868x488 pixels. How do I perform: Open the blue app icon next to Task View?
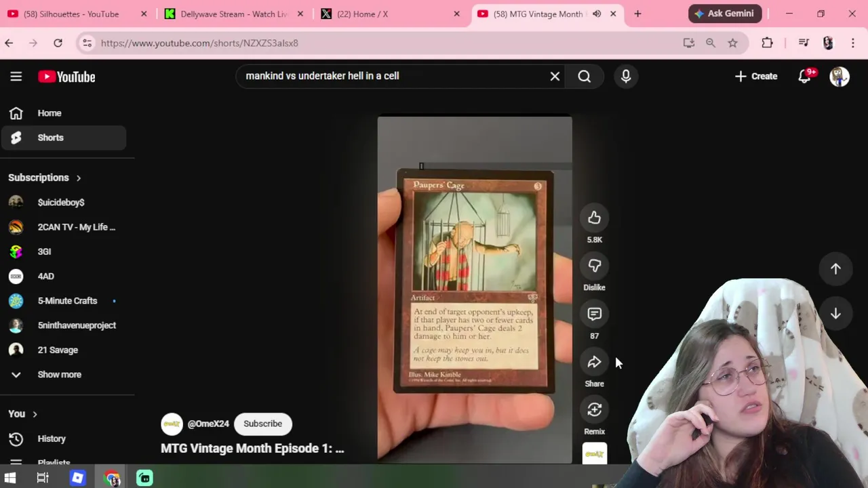coord(77,478)
